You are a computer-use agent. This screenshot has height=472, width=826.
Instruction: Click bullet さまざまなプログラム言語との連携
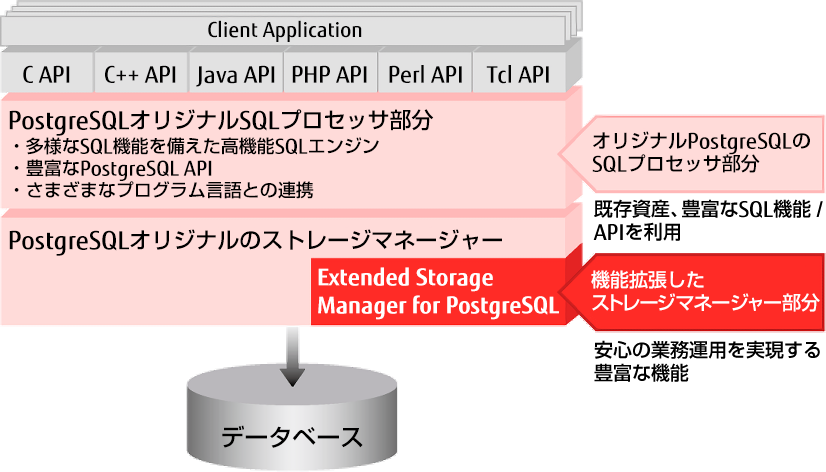(x=163, y=190)
